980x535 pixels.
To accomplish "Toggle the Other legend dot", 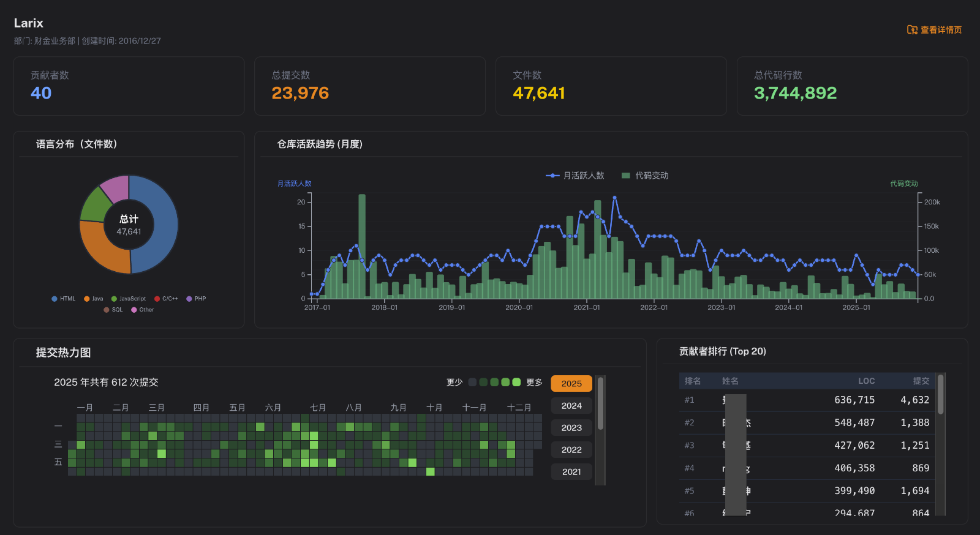I will click(134, 310).
